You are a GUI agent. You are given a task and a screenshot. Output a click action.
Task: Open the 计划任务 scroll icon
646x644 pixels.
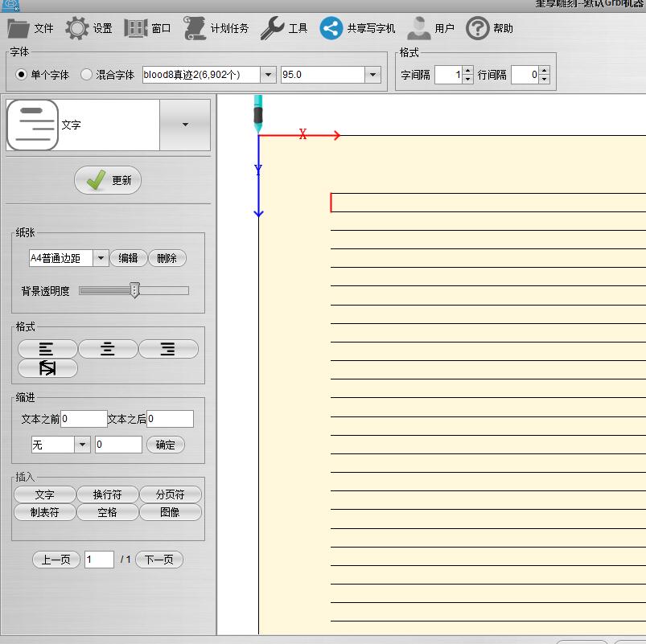(195, 28)
